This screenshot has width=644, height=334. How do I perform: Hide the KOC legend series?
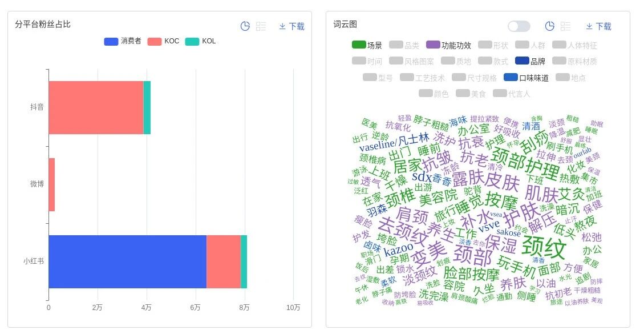point(163,41)
